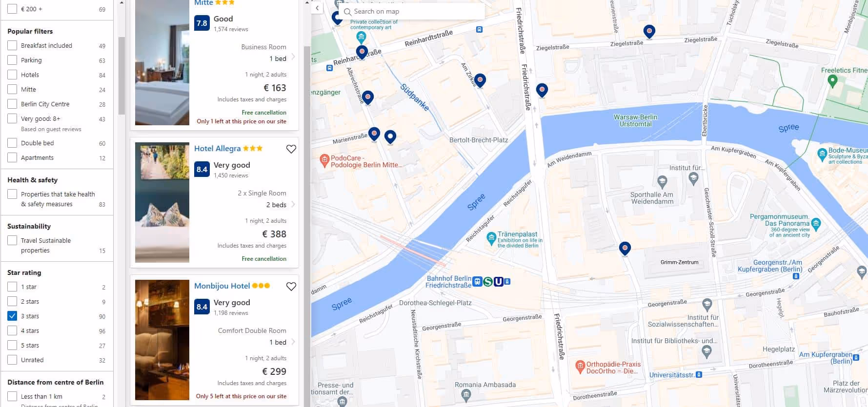This screenshot has width=868, height=407.
Task: Open Monbijou Hotel 1,198 reviews
Action: pos(231,313)
